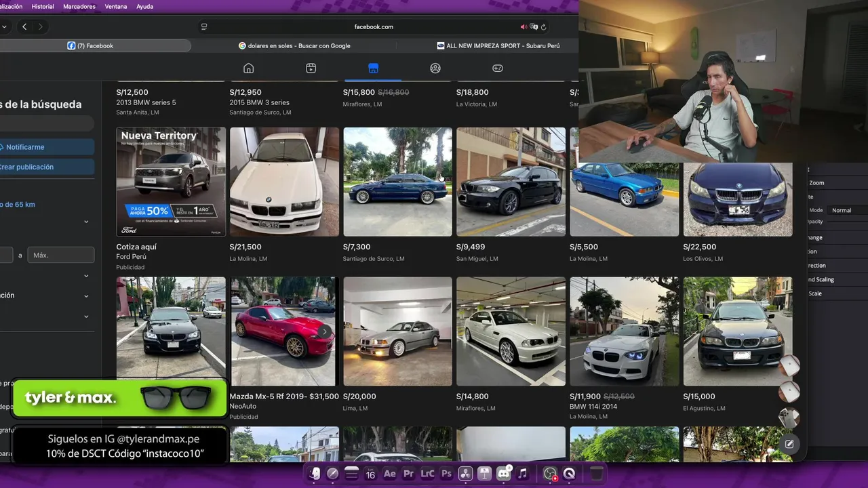Click the facebook.com address bar
The height and width of the screenshot is (488, 868).
(x=374, y=27)
